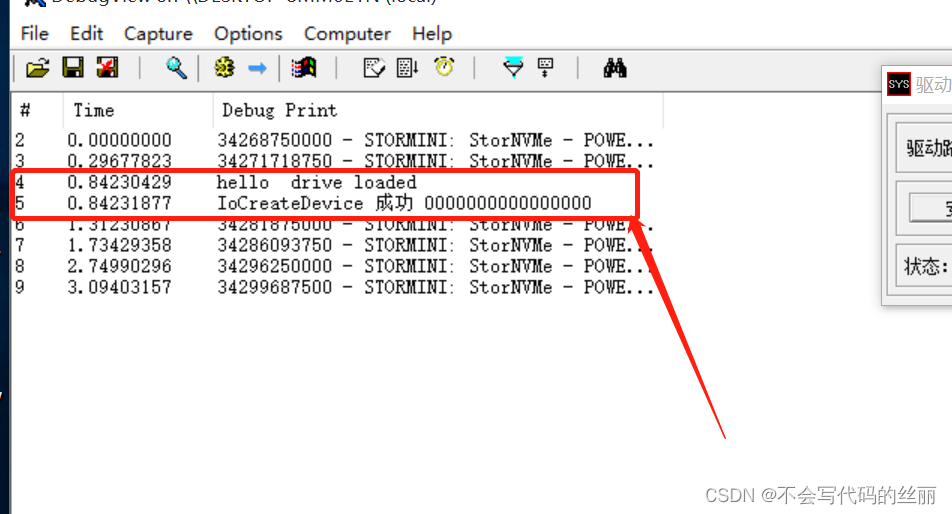Toggle capture with the magnifier icon
This screenshot has height=514, width=952.
(176, 67)
